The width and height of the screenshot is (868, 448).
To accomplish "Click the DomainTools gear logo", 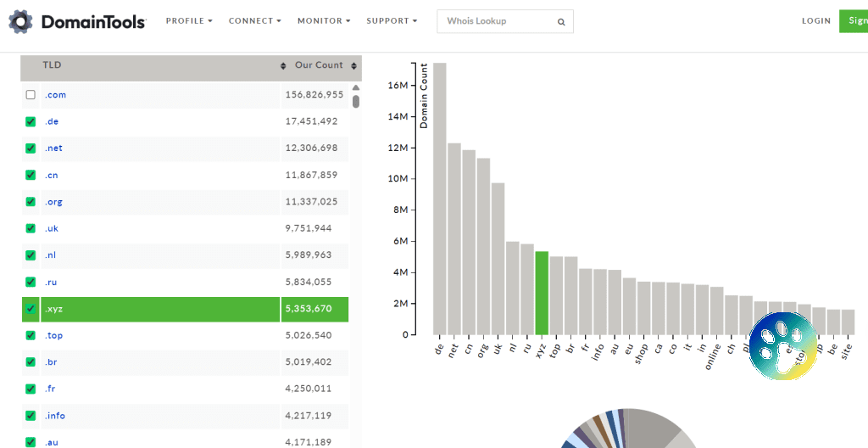I will point(19,21).
